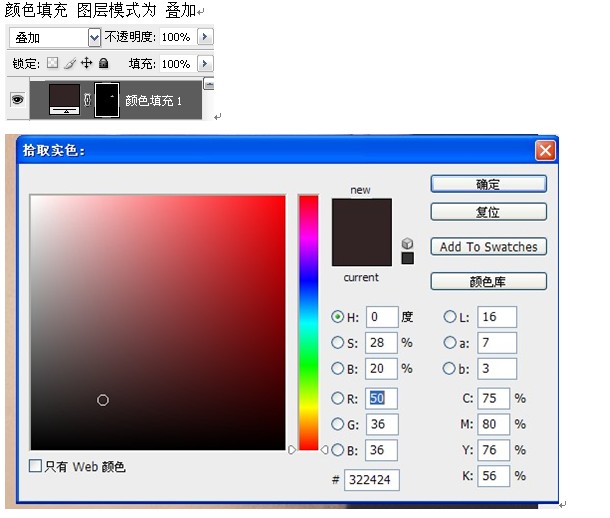Viewport: 610px width, 518px height.
Task: Click the Y yellow field showing 76
Action: [x=494, y=450]
